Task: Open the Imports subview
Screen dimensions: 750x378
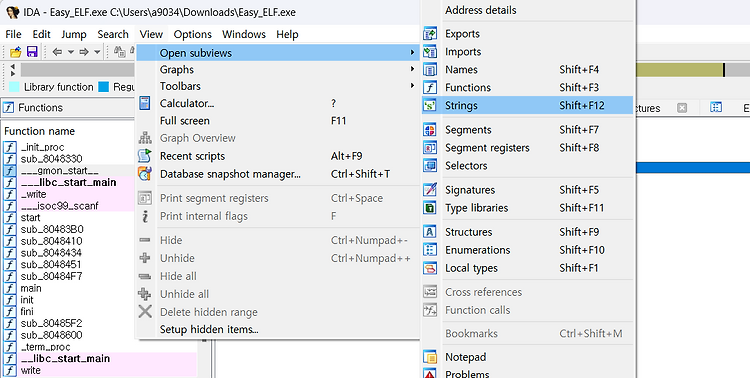Action: (x=527, y=52)
